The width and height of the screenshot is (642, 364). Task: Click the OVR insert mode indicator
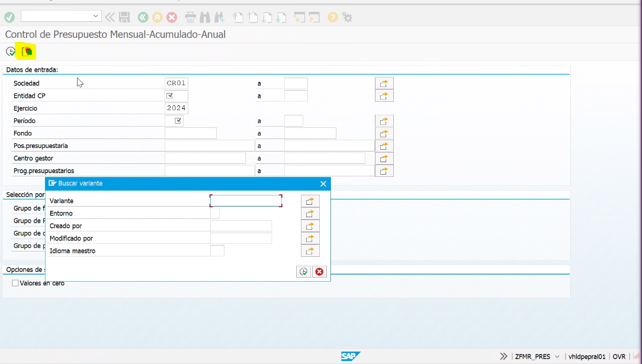pos(619,357)
